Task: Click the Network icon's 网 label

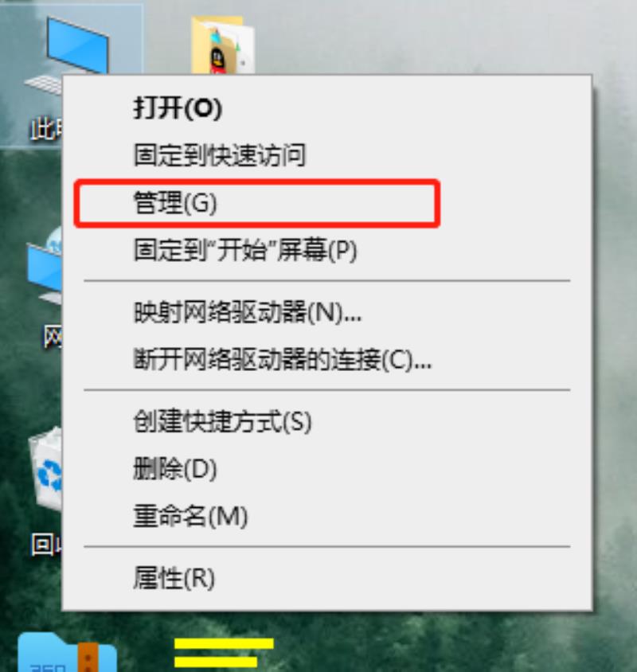Action: tap(53, 337)
